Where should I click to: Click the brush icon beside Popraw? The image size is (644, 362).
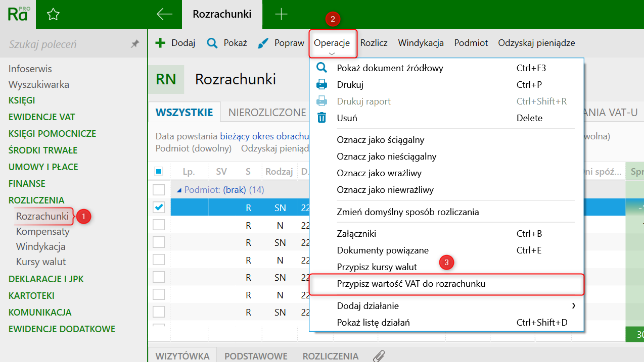click(x=263, y=43)
